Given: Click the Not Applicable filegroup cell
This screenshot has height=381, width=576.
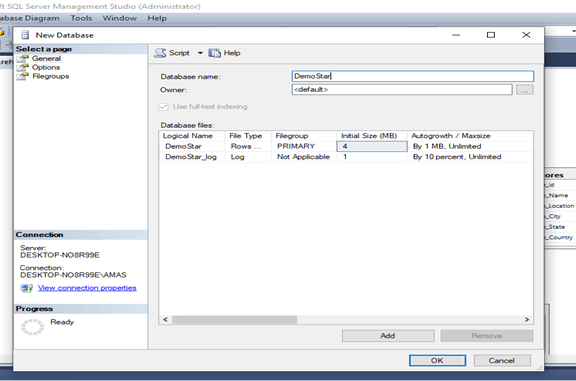Looking at the screenshot, I should [304, 157].
